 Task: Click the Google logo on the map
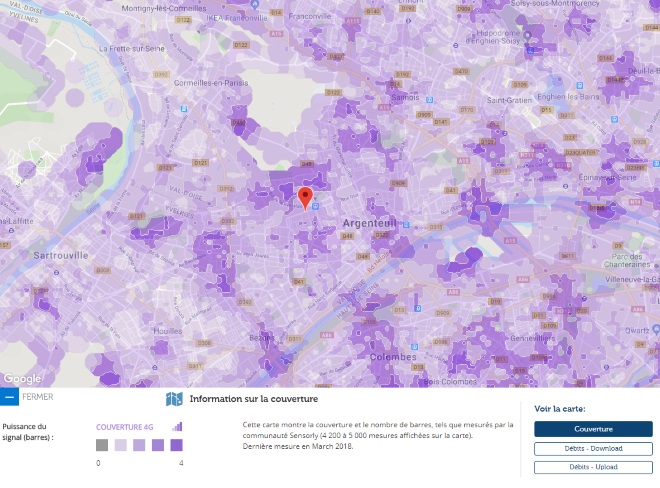(22, 379)
